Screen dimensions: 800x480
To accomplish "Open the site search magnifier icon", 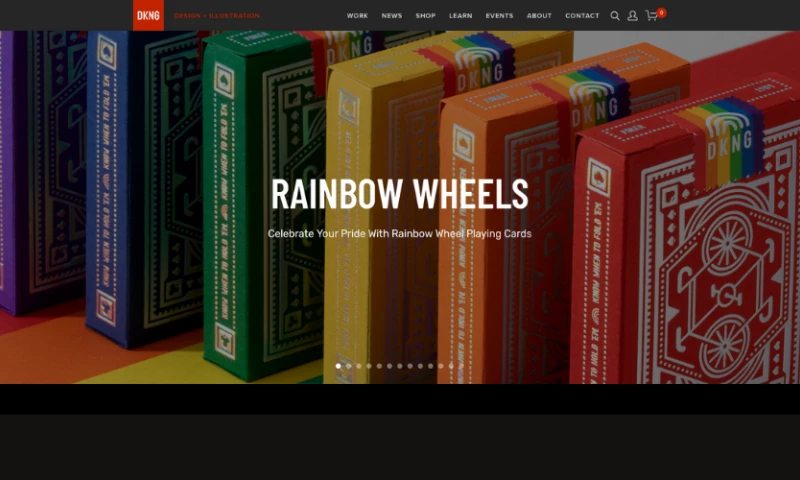I will click(615, 16).
